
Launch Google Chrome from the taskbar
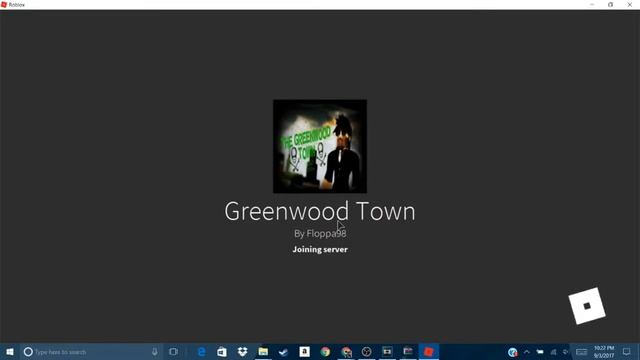pos(325,351)
